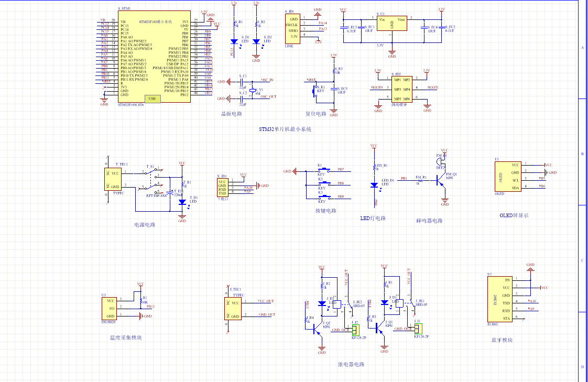588x382 pixels.
Task: Select the S_Y1 8M crystal oscillator
Action: tap(252, 90)
